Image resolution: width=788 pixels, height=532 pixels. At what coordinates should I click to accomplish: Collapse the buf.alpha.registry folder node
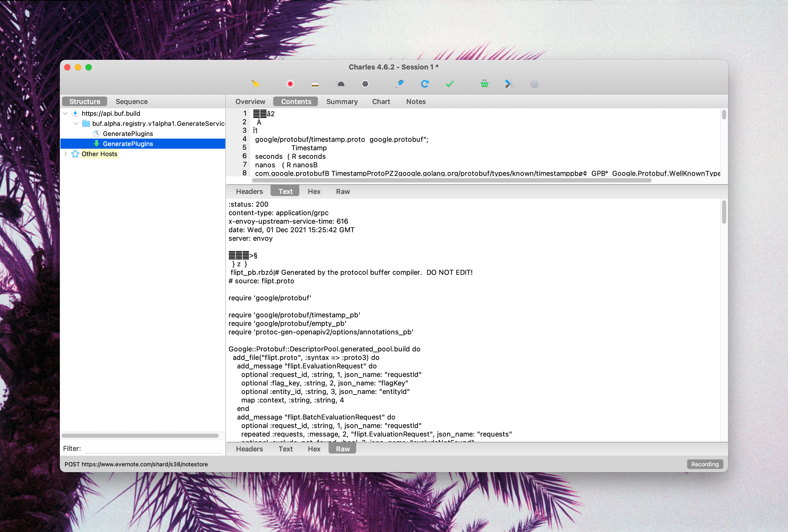(76, 123)
